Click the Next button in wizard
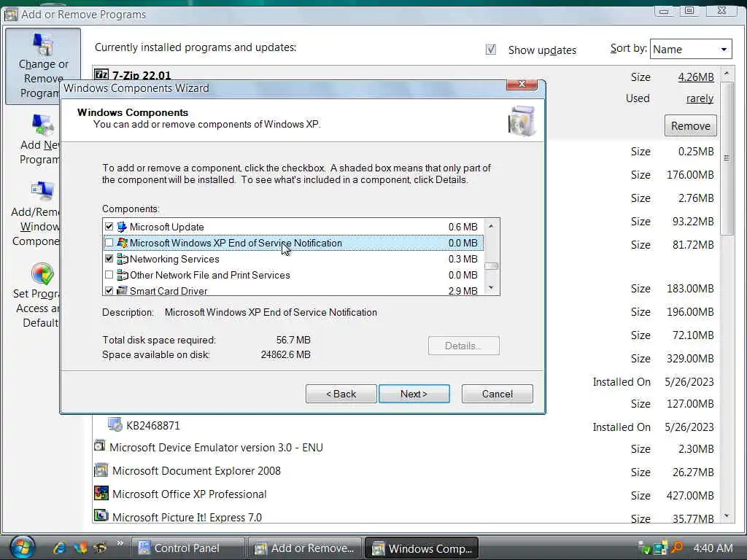Screen dimensions: 747x560 click(414, 394)
